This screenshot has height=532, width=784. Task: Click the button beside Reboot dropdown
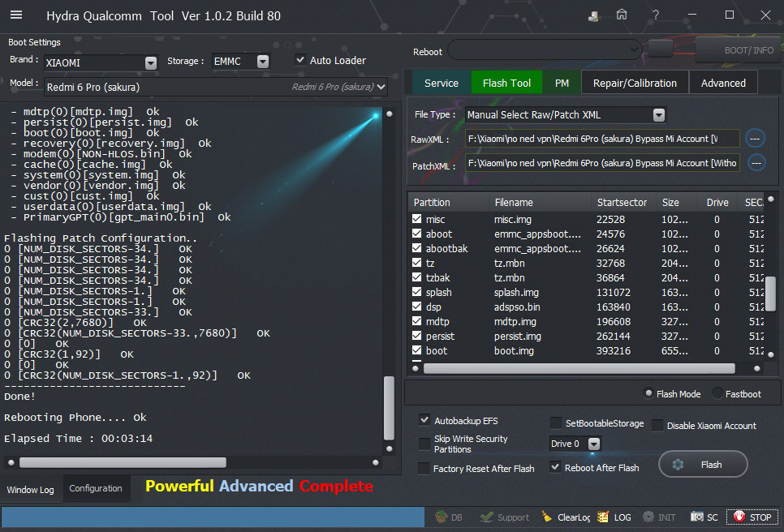[x=661, y=49]
